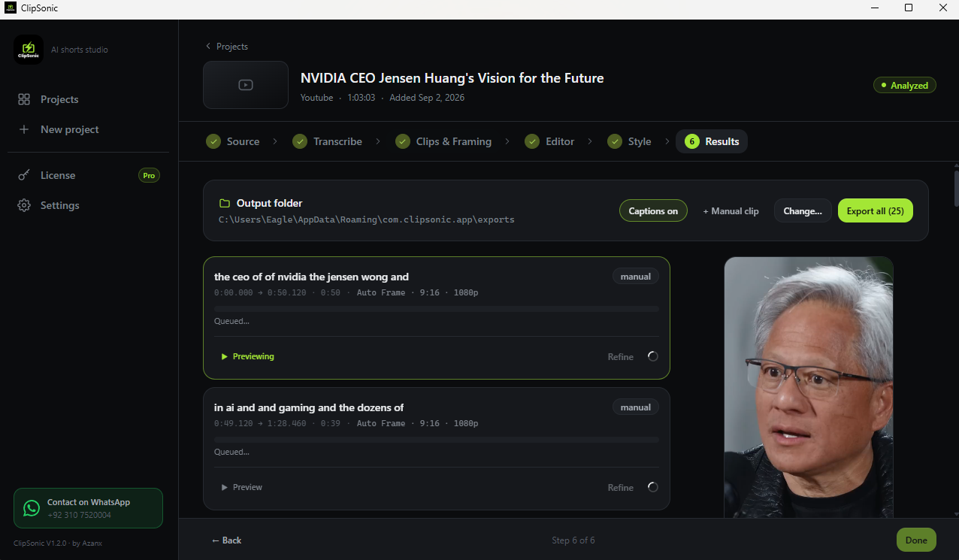Click Preview on the second clip
The width and height of the screenshot is (959, 560).
(241, 487)
